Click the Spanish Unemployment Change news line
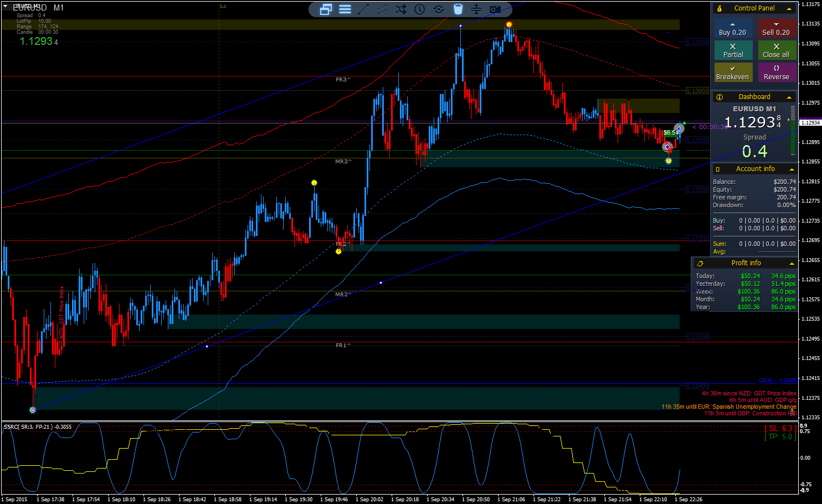Viewport: 822px width, 504px height. (729, 407)
